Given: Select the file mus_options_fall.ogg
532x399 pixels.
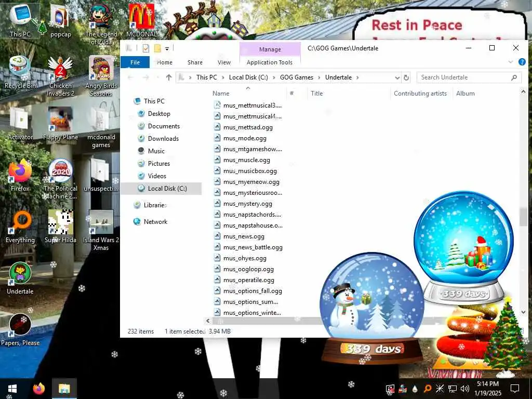Looking at the screenshot, I should [x=252, y=291].
